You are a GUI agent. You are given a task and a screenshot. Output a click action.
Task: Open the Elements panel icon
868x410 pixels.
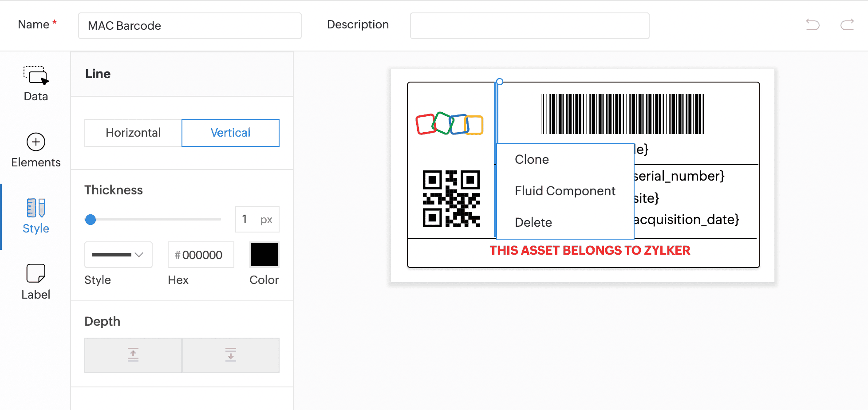pos(36,142)
